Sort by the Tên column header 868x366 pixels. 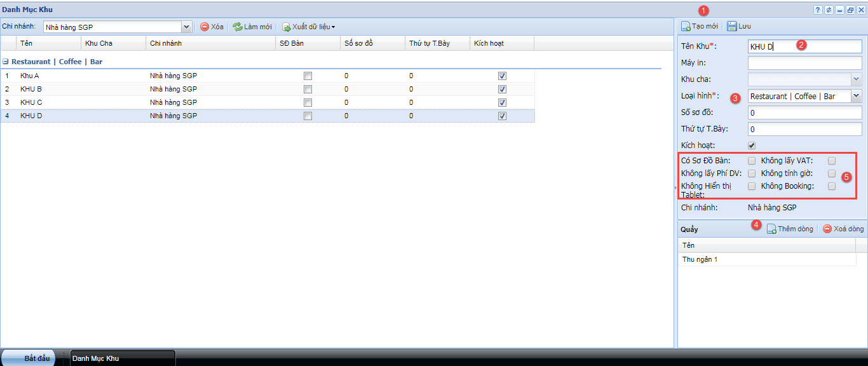point(49,43)
